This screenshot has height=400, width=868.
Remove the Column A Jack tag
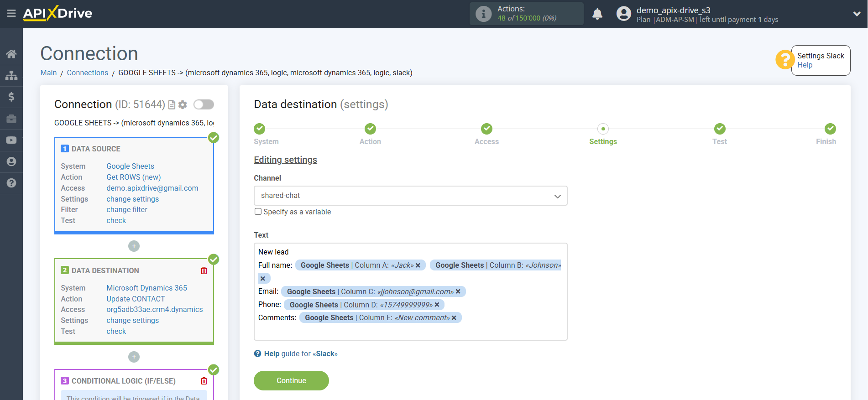[x=418, y=265]
